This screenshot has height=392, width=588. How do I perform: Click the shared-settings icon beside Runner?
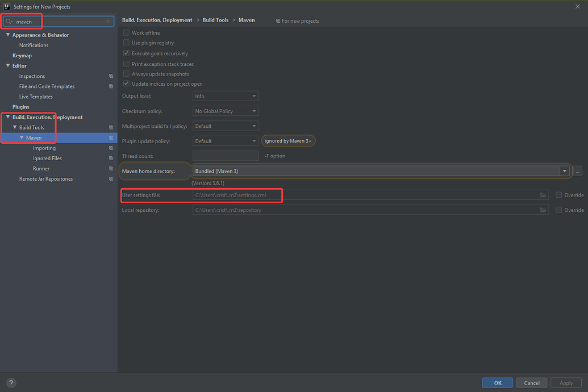pos(111,168)
